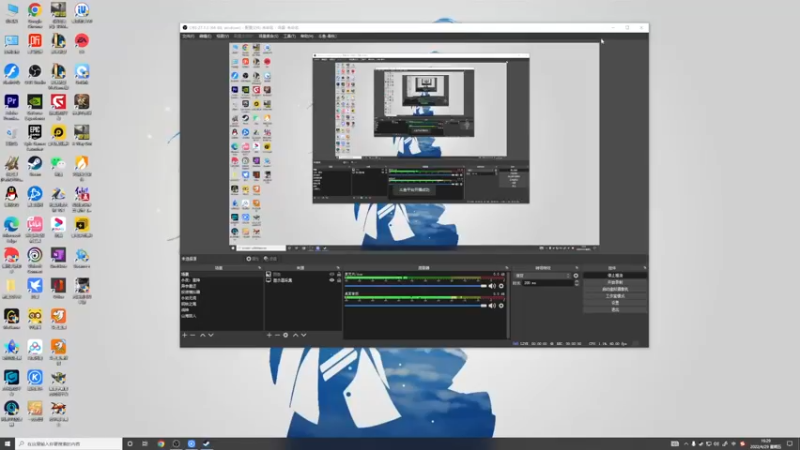Click the Windows taskbar search box
Image resolution: width=800 pixels, height=450 pixels.
pos(69,444)
